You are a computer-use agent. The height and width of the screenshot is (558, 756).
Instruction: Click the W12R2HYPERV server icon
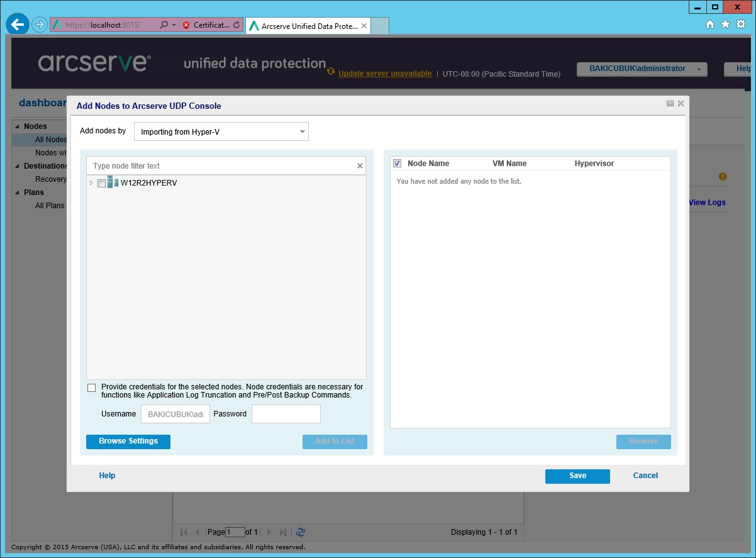click(113, 182)
